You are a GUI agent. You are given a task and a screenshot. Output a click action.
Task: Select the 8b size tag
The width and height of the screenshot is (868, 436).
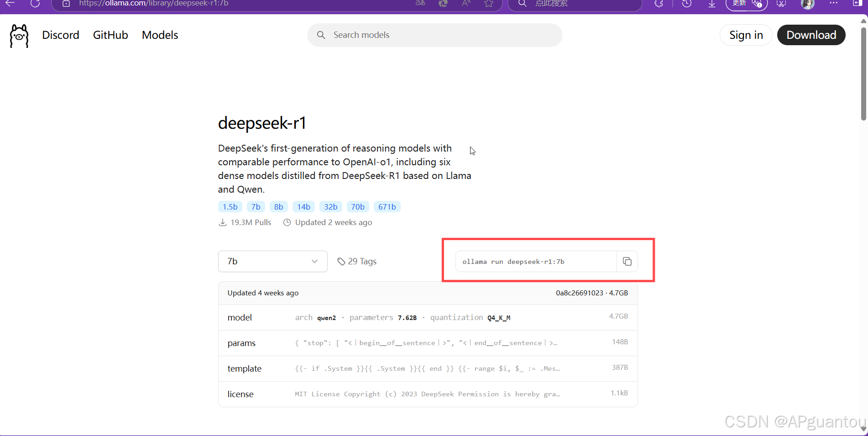279,207
